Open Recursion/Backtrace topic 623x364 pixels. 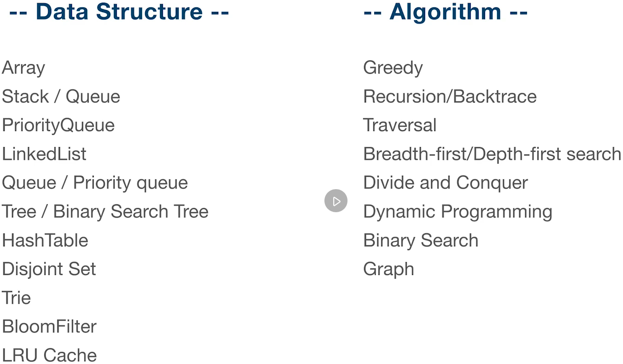pos(450,96)
